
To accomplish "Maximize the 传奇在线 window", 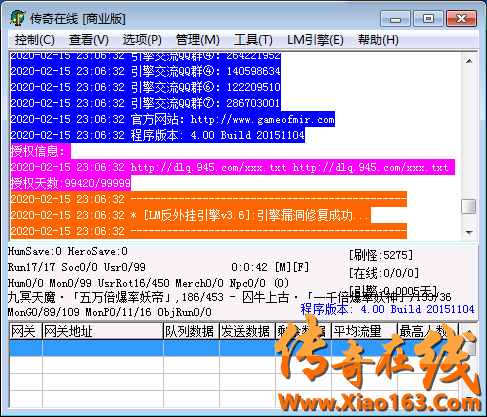I will (428, 19).
